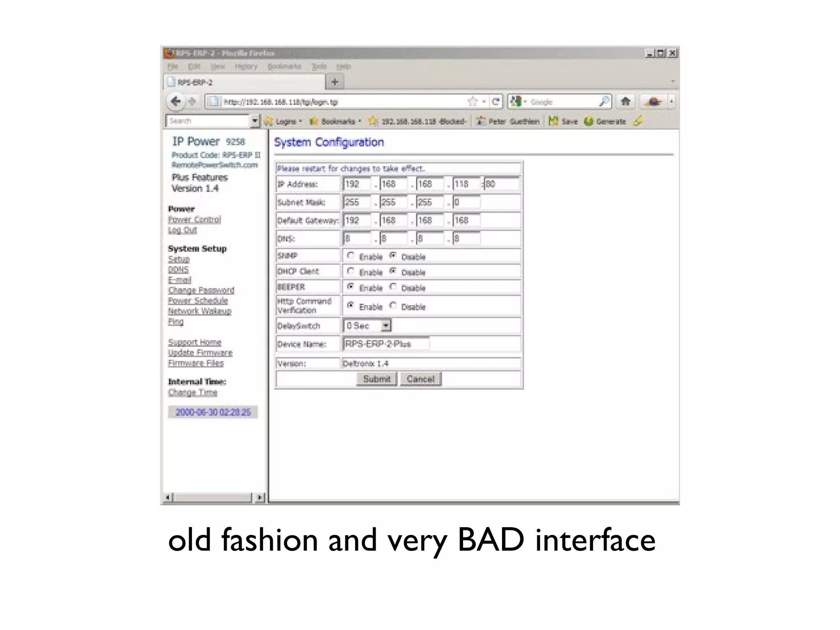Select Disable for DHCP Client
Viewport: 840px width, 630px height.
(x=393, y=271)
